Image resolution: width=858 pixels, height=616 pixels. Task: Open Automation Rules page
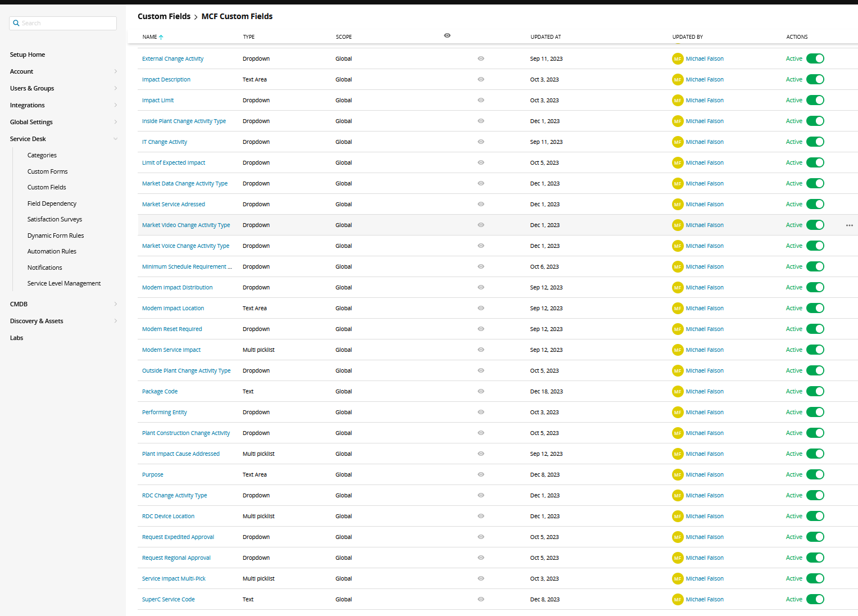52,251
